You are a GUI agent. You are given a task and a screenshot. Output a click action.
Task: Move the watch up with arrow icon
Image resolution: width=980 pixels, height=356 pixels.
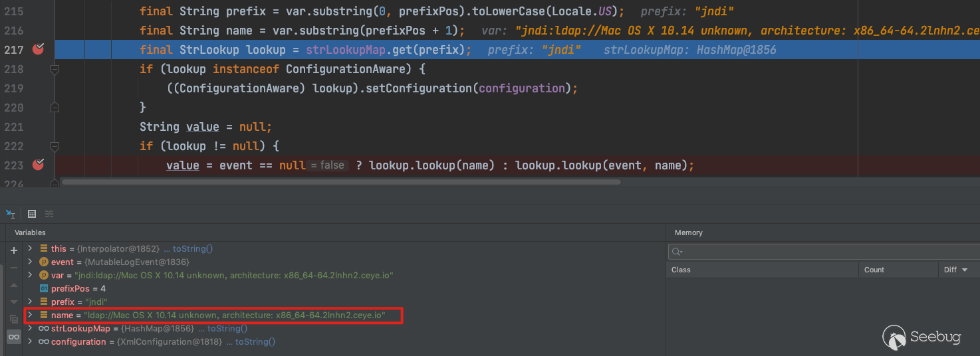pos(14,284)
